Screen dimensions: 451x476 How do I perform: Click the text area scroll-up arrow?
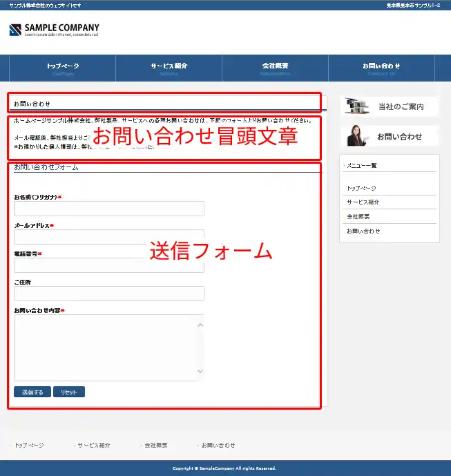click(200, 325)
